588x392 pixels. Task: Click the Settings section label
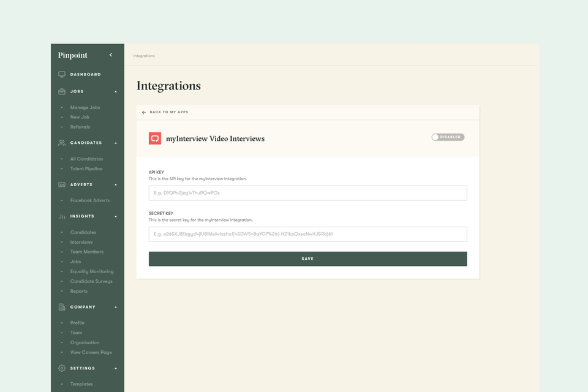pos(83,368)
